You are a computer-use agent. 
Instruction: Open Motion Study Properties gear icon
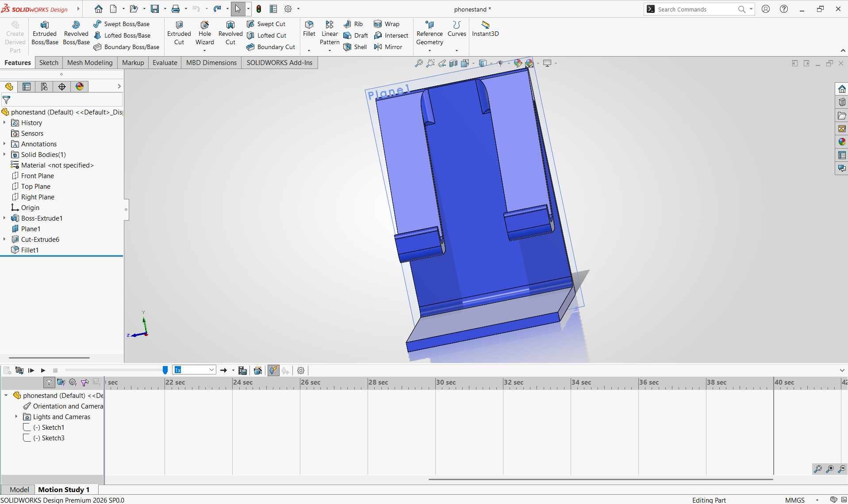pyautogui.click(x=301, y=370)
